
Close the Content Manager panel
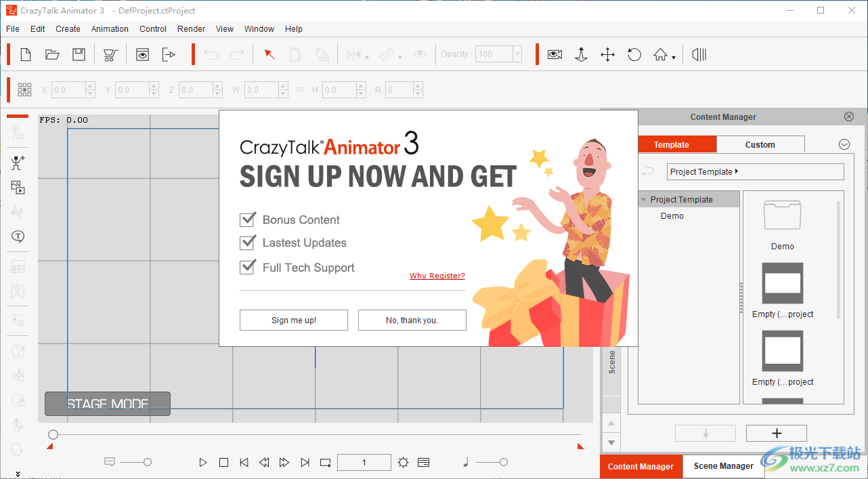(x=849, y=117)
